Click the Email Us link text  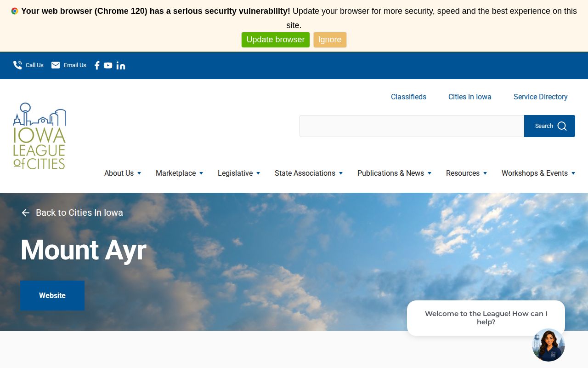75,65
